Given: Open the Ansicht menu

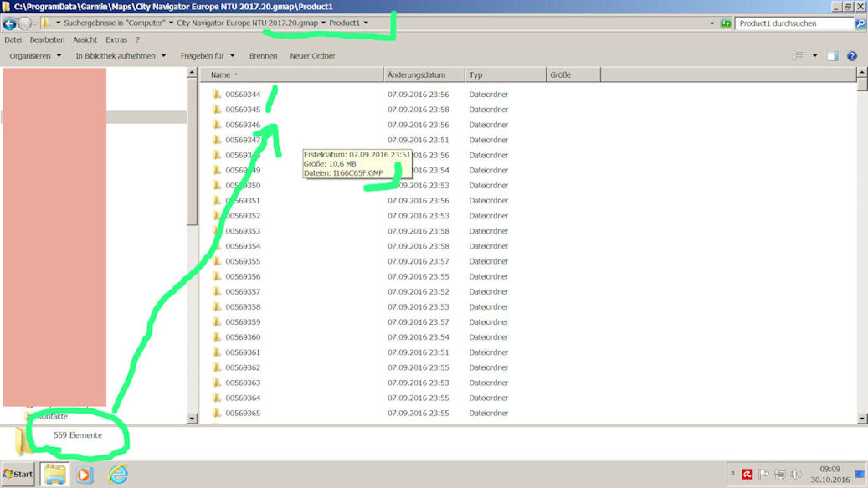Looking at the screenshot, I should [85, 39].
